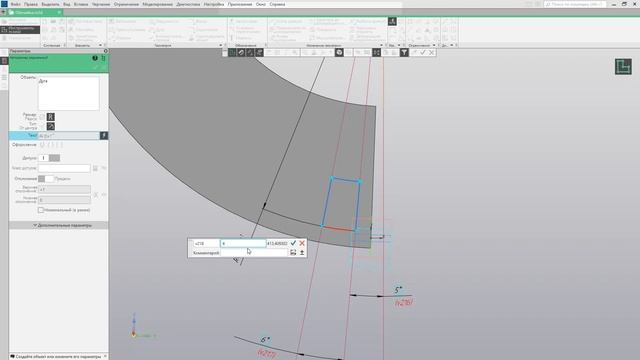Image resolution: width=640 pixels, height=360 pixels.
Task: Click the dimension text field in the parameters panel
Action: (69, 136)
